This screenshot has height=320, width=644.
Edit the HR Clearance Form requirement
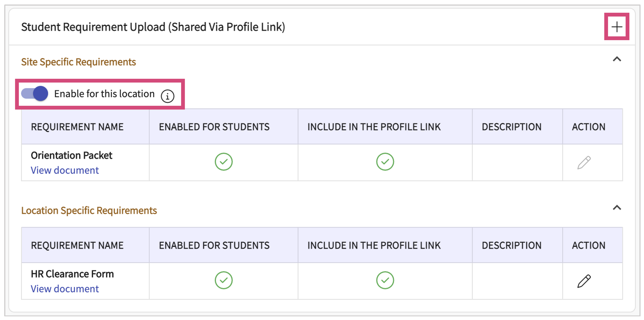tap(584, 281)
